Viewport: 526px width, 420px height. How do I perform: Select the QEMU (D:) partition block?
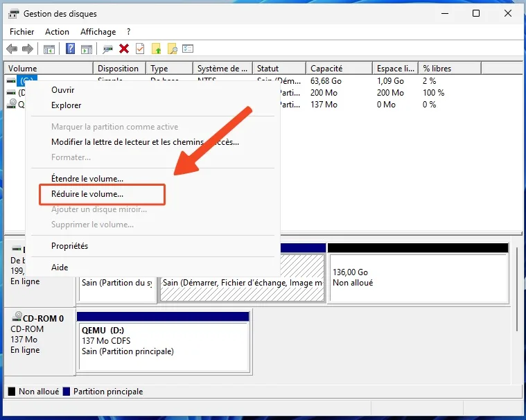(x=164, y=342)
